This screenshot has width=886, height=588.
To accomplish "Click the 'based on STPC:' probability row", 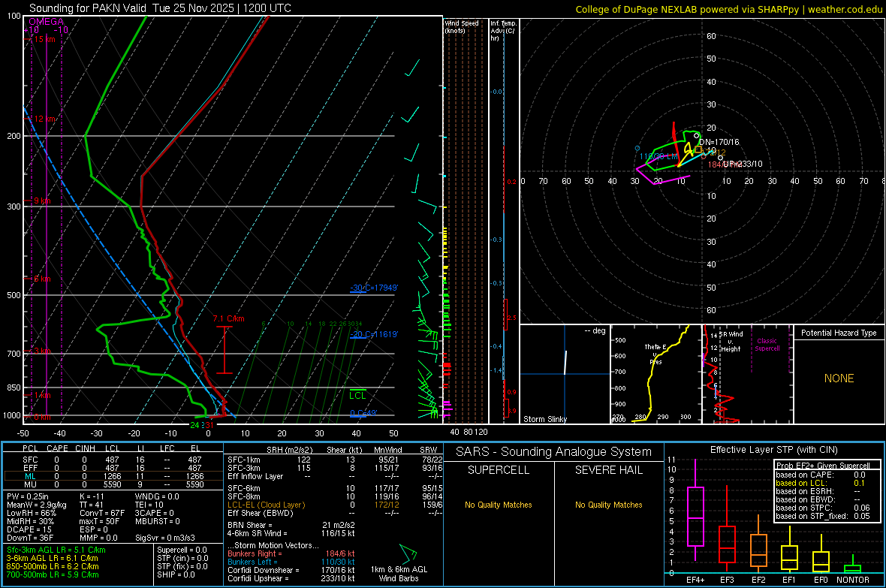I will (x=823, y=508).
